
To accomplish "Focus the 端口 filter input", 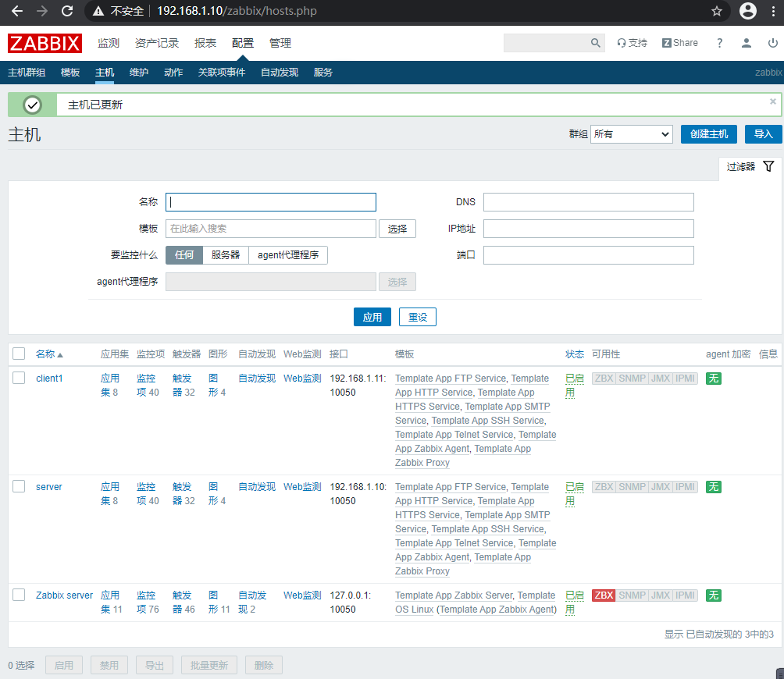I will pos(589,254).
